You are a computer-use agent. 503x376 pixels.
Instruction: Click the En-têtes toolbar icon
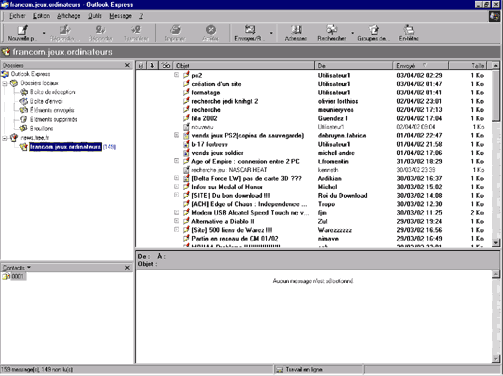coord(408,30)
